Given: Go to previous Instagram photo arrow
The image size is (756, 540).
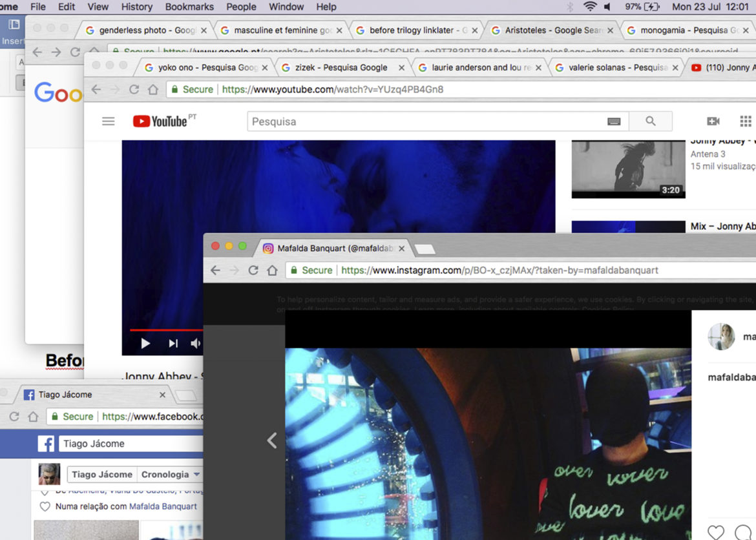Looking at the screenshot, I should pos(272,441).
